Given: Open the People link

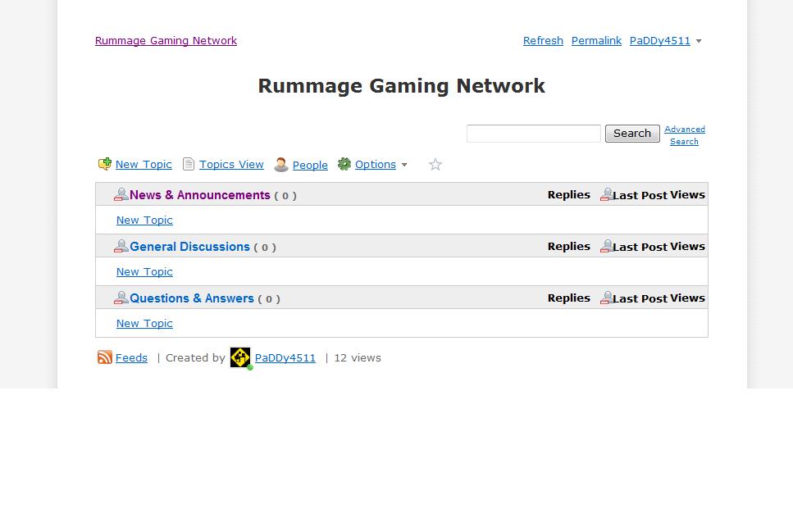Looking at the screenshot, I should click(x=310, y=166).
